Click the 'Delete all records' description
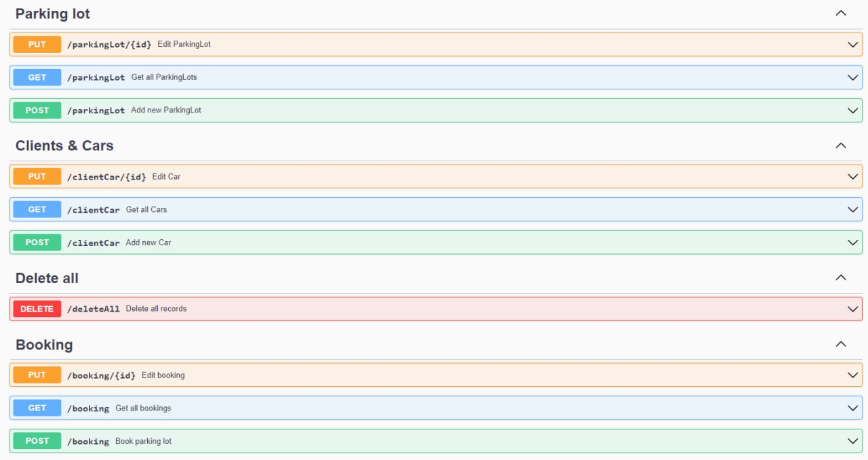 (156, 308)
